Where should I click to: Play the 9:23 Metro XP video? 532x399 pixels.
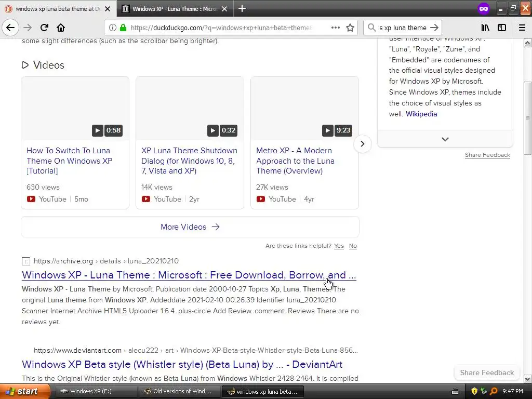pyautogui.click(x=304, y=109)
